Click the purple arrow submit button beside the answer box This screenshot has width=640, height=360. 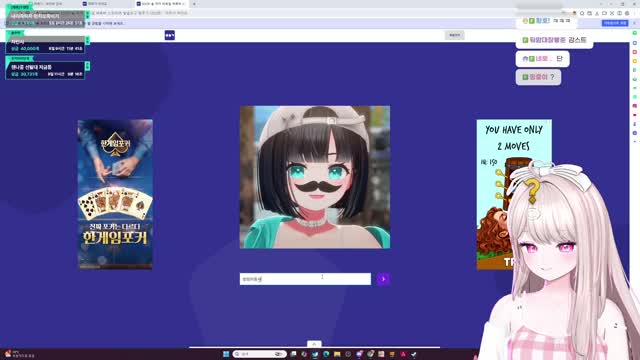pos(383,279)
